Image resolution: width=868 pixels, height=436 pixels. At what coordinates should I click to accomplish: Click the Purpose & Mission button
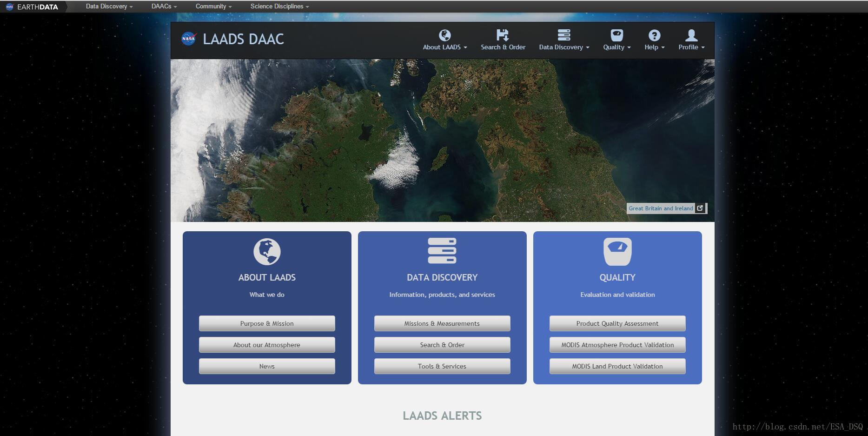267,323
